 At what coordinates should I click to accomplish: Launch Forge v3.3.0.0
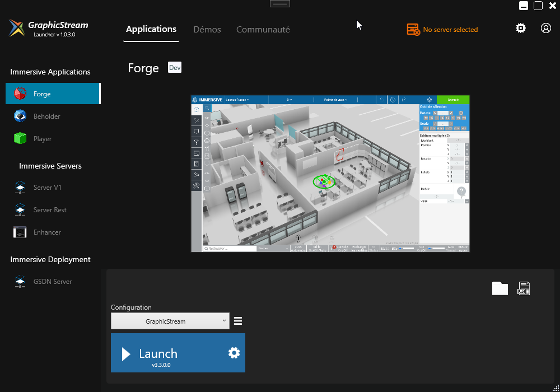[178, 353]
